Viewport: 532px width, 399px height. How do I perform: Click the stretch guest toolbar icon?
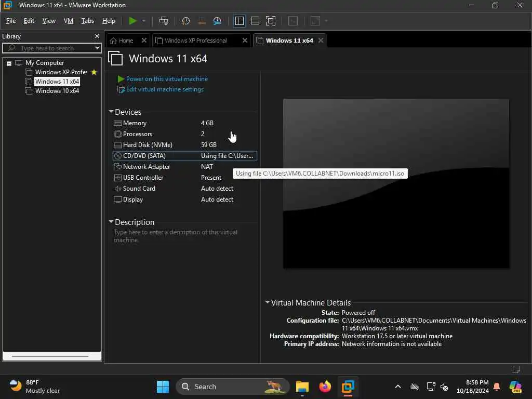[x=315, y=21]
